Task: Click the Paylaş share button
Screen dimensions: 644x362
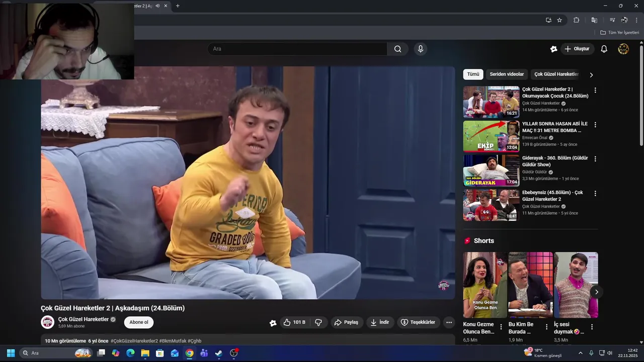Action: (346, 322)
